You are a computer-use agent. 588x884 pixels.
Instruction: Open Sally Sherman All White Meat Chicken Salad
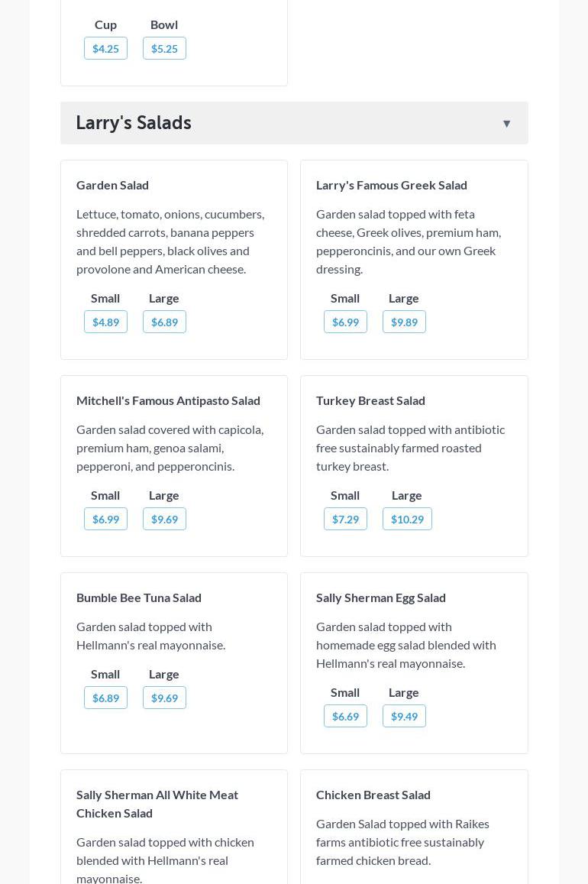click(157, 804)
